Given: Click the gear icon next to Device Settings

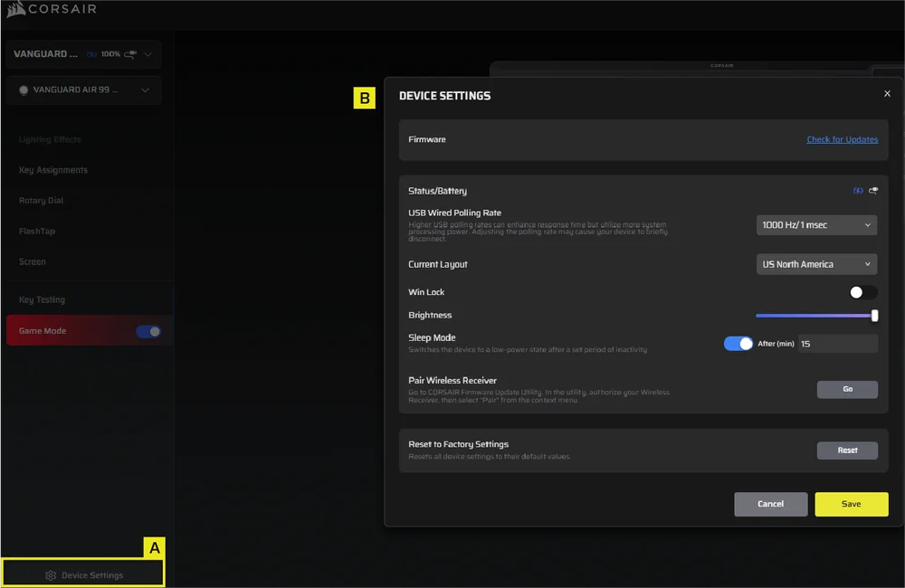Looking at the screenshot, I should click(51, 575).
